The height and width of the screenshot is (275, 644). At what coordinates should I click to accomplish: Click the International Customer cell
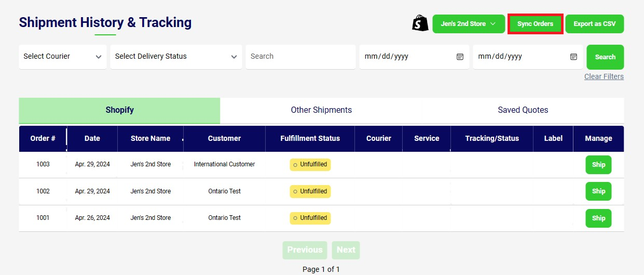[x=224, y=164]
